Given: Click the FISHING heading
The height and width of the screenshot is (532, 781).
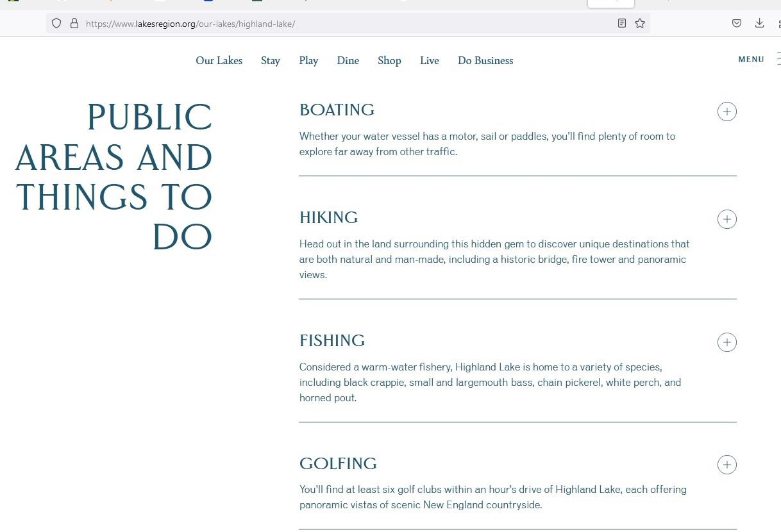Looking at the screenshot, I should tap(332, 340).
